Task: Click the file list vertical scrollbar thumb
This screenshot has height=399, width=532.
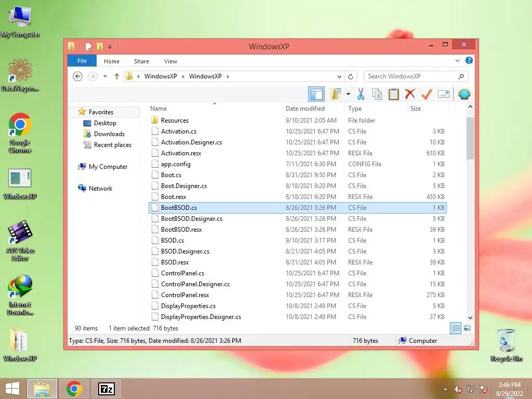Action: coord(470,138)
